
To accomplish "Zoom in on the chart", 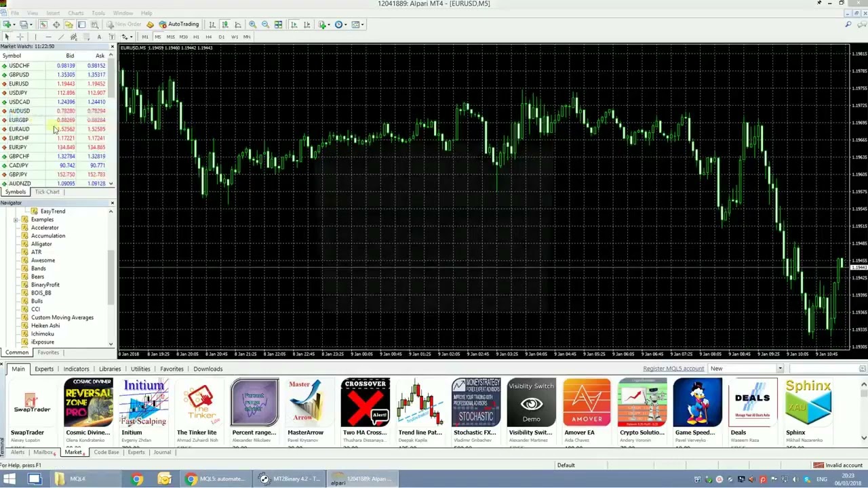I will point(252,24).
